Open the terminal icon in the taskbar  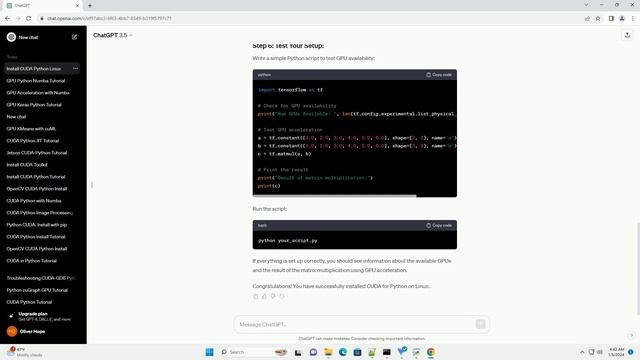pyautogui.click(x=387, y=352)
